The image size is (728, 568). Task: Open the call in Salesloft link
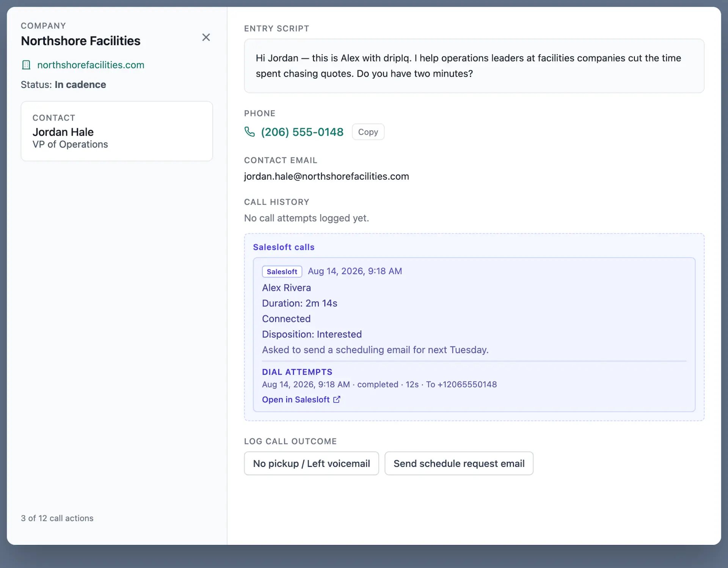pos(296,400)
